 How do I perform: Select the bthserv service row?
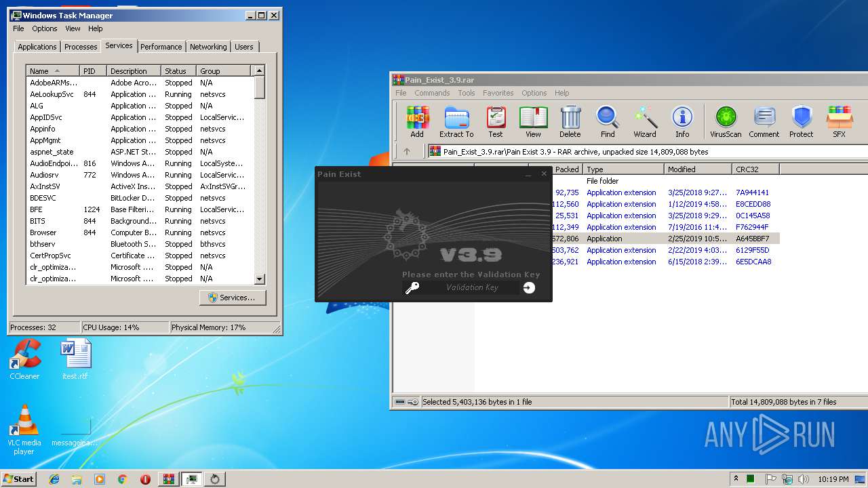pyautogui.click(x=140, y=244)
